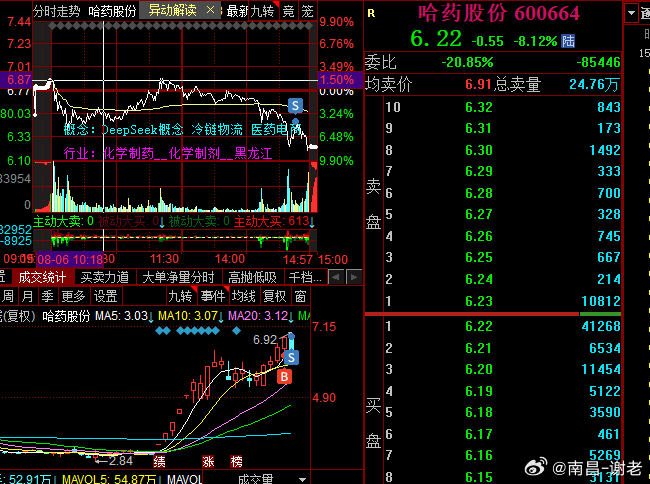
Task: Open the 设置 chart settings
Action: (105, 296)
